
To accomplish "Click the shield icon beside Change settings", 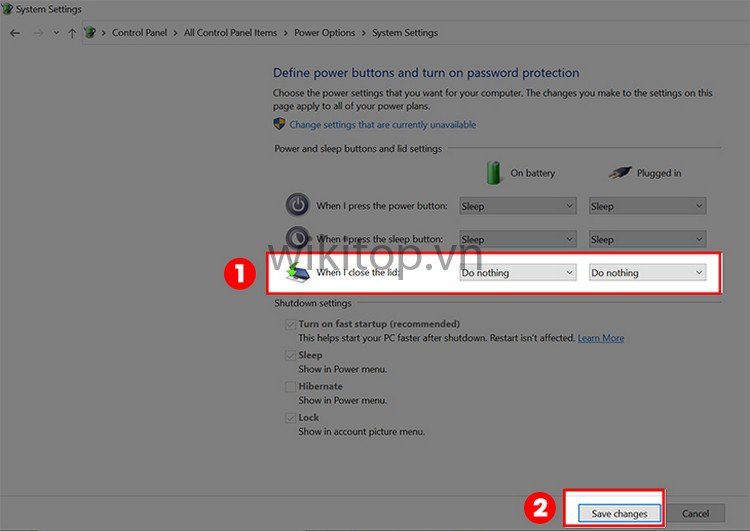I will tap(280, 125).
